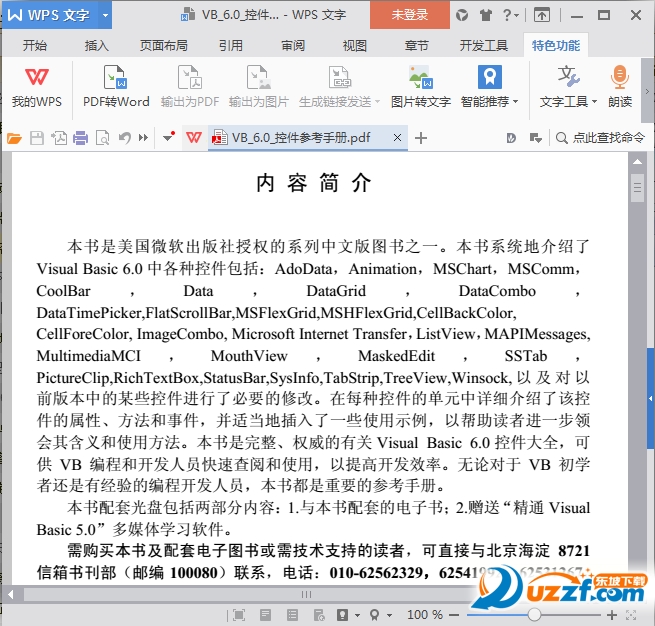Switch to 审阅 tab
The height and width of the screenshot is (626, 655).
pyautogui.click(x=293, y=45)
